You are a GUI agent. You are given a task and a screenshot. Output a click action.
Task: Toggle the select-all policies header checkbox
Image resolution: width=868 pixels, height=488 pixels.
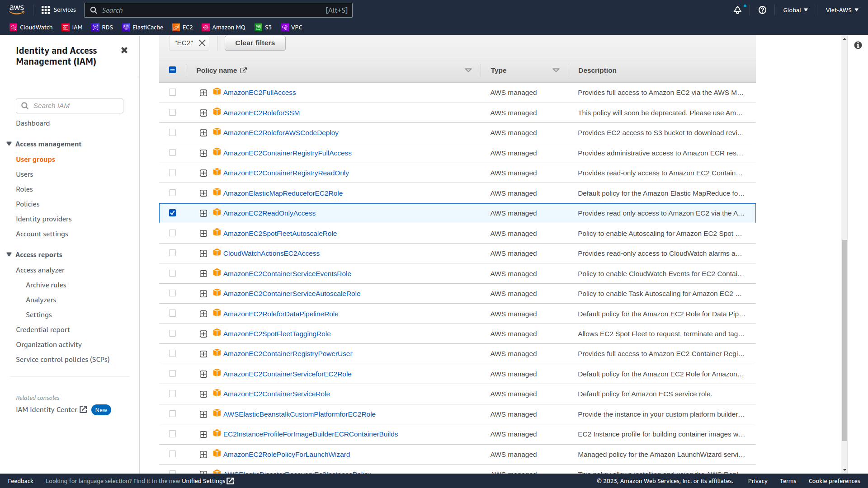click(172, 70)
